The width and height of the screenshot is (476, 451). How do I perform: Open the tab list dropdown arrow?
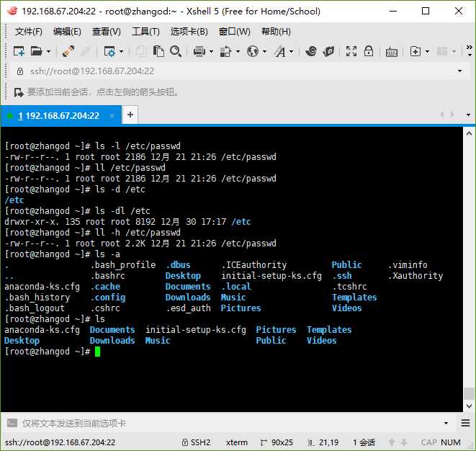(x=468, y=115)
